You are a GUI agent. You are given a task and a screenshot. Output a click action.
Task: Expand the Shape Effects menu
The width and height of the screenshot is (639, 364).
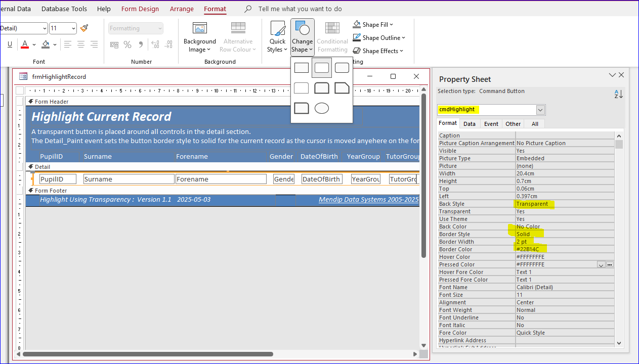tap(378, 51)
